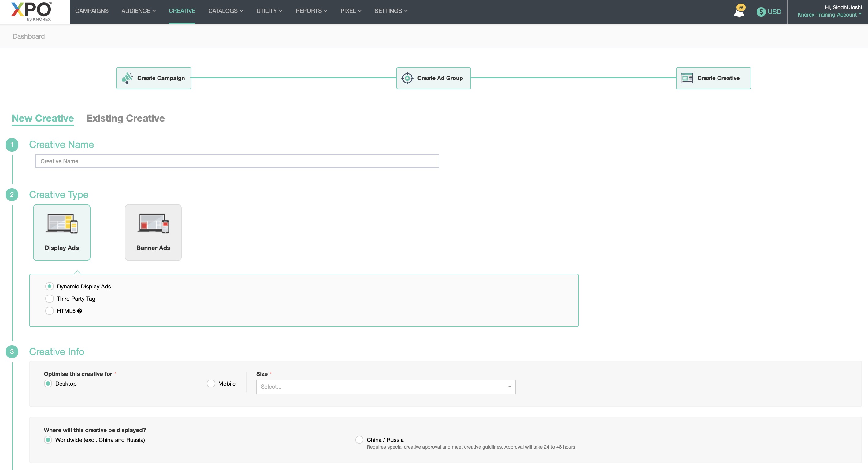This screenshot has width=868, height=470.
Task: Click the Create Campaign megaphone icon
Action: pos(127,78)
